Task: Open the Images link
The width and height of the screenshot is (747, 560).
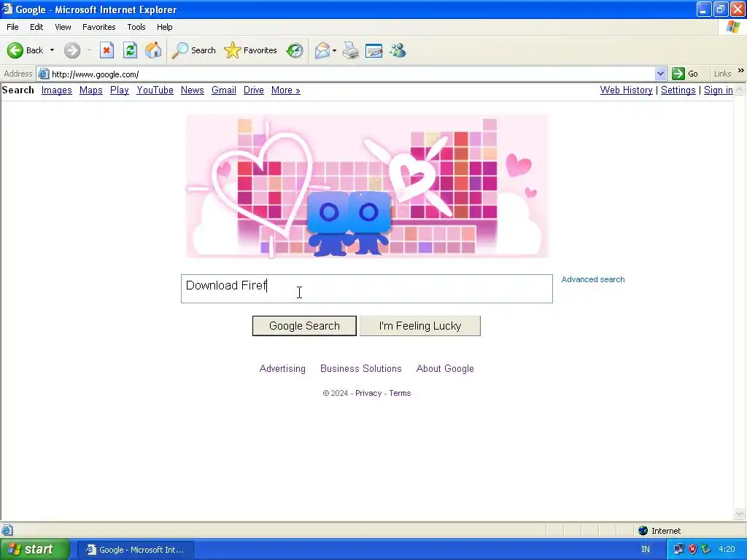Action: pos(57,90)
